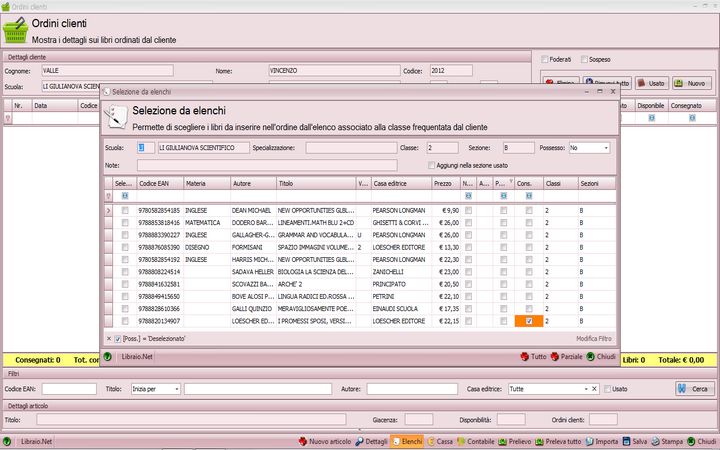Click the Sezione field showing B
This screenshot has width=720, height=450.
point(518,148)
